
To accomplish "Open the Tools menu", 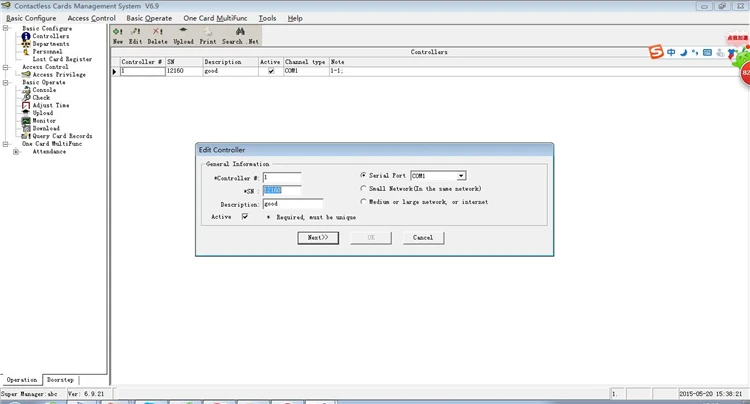I will pos(267,18).
